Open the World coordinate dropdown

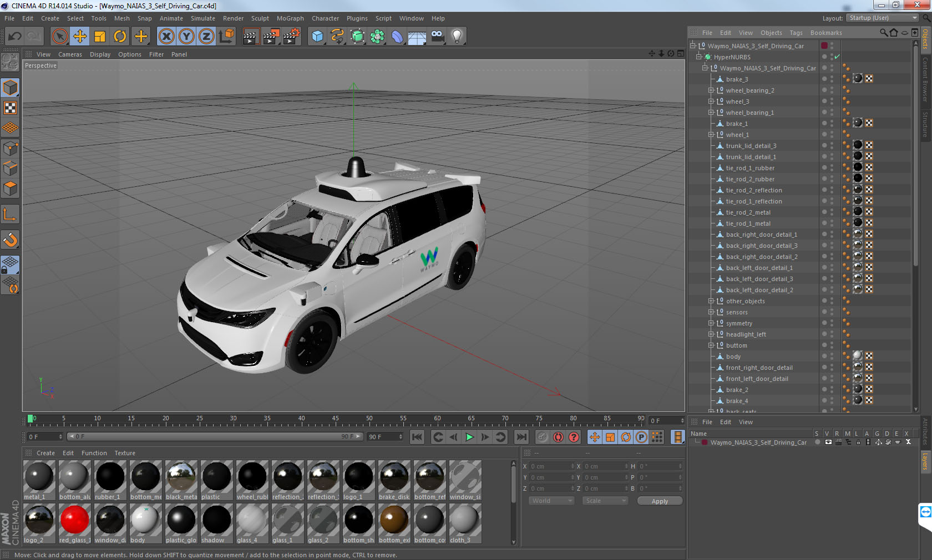pyautogui.click(x=551, y=501)
